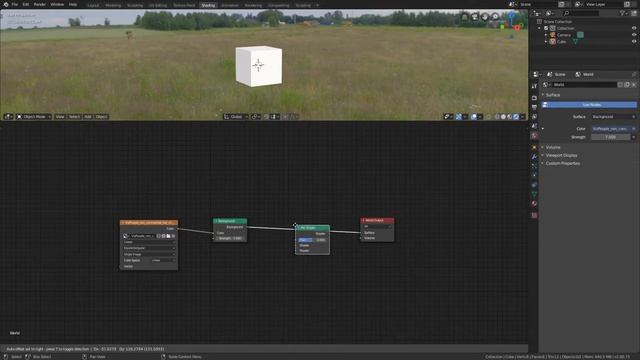Open the View Layer properties tab
The image size is (640, 360).
click(534, 117)
